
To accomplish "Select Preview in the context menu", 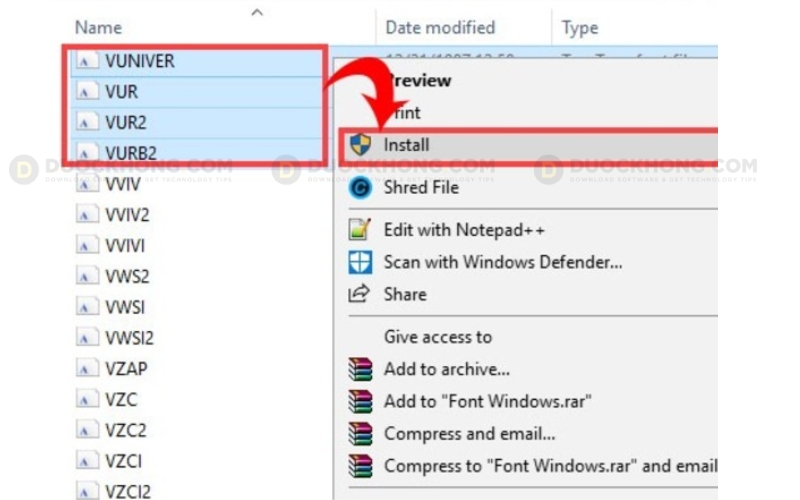I will click(x=418, y=80).
